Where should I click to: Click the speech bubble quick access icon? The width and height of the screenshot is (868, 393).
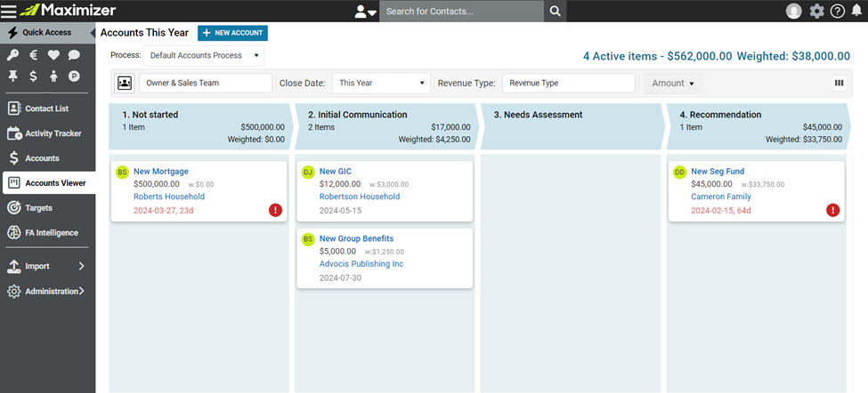(74, 55)
